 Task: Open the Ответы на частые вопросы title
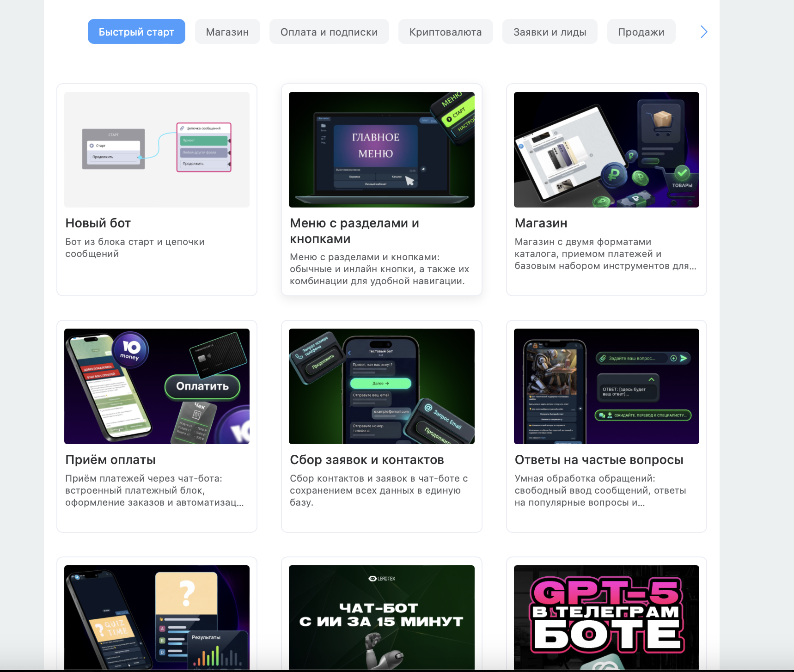(x=599, y=460)
